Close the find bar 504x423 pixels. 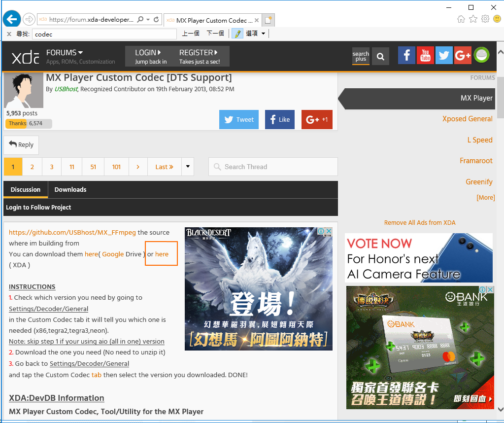click(x=9, y=34)
